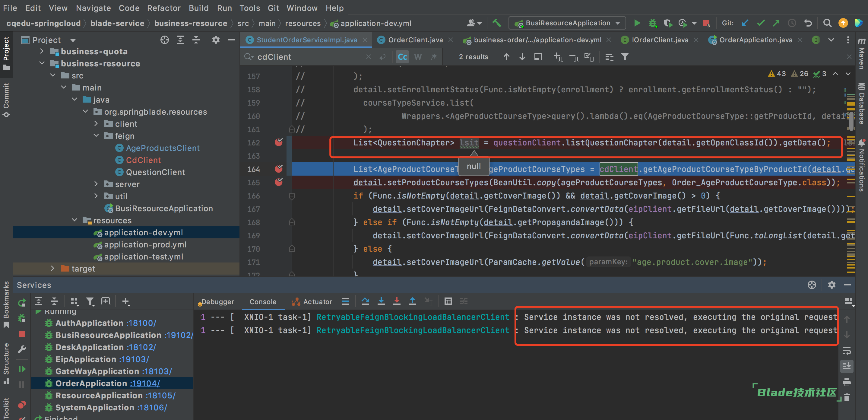The image size is (868, 420).
Task: Toggle breakpoint on line 165
Action: 278,182
